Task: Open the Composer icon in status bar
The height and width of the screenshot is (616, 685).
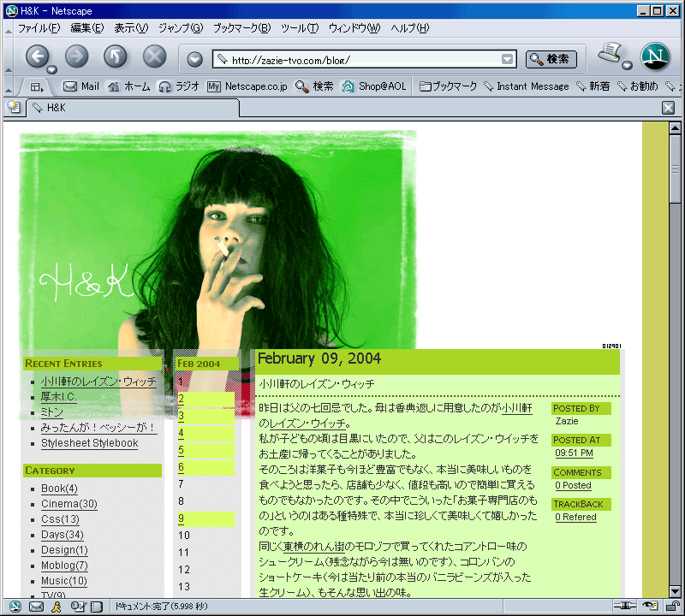Action: pos(78,607)
